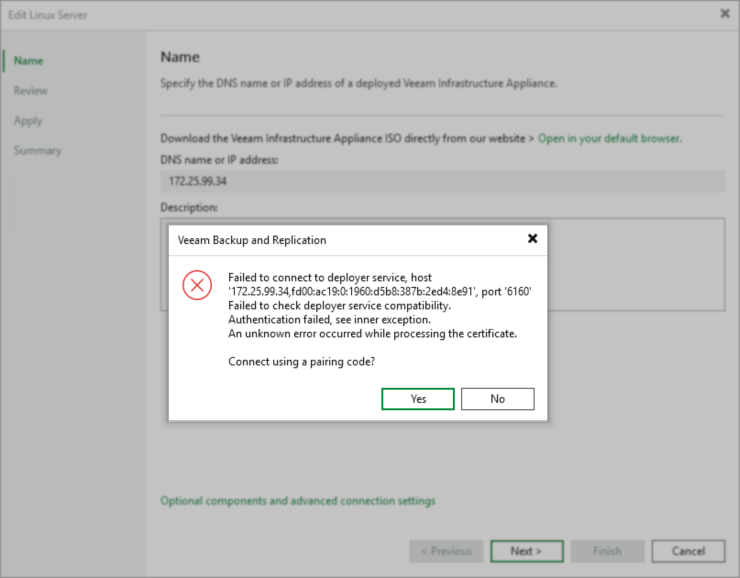
Task: Click the 'Connect using a pairing code?' text
Action: pos(302,361)
